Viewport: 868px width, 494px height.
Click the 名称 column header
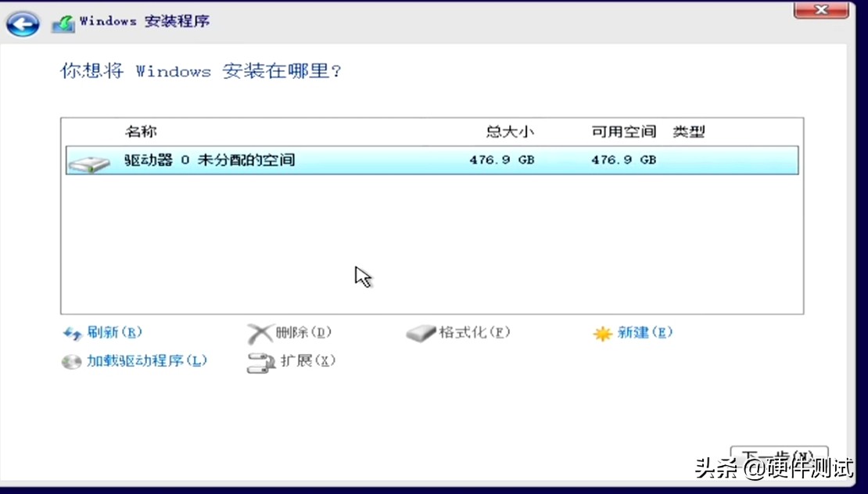pos(141,131)
